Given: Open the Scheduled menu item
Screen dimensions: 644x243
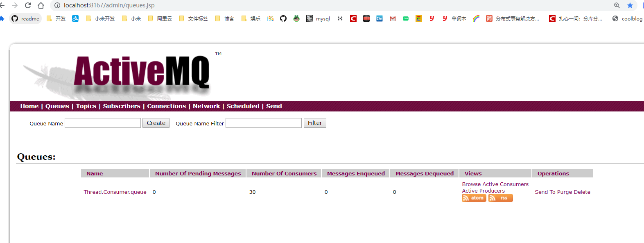Looking at the screenshot, I should pos(243,106).
